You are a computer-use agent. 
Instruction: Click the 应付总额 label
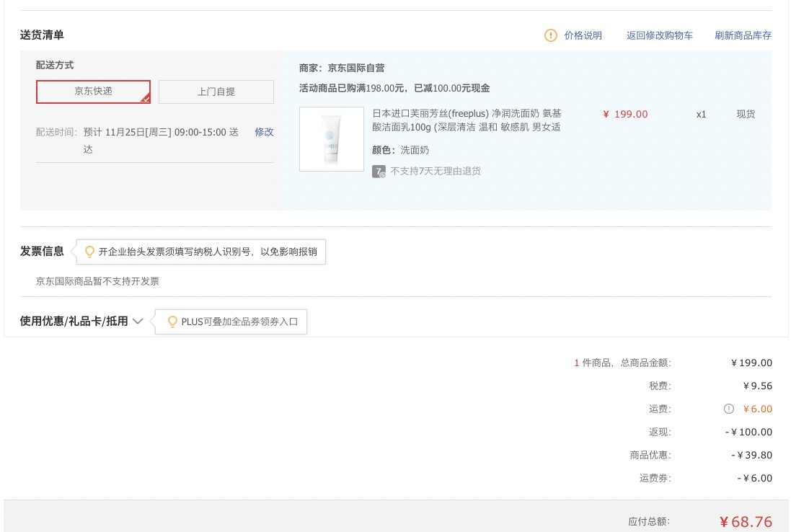649,522
